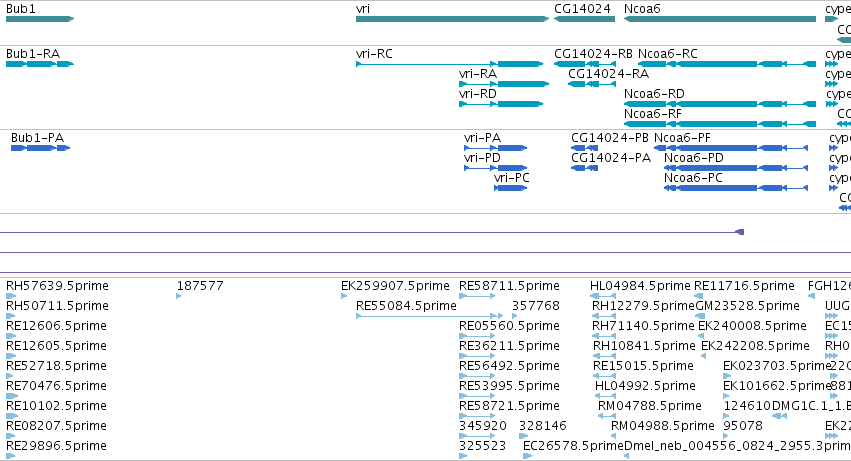The width and height of the screenshot is (851, 461).
Task: Select the RE55084.5prime EST feature
Action: pyautogui.click(x=429, y=316)
